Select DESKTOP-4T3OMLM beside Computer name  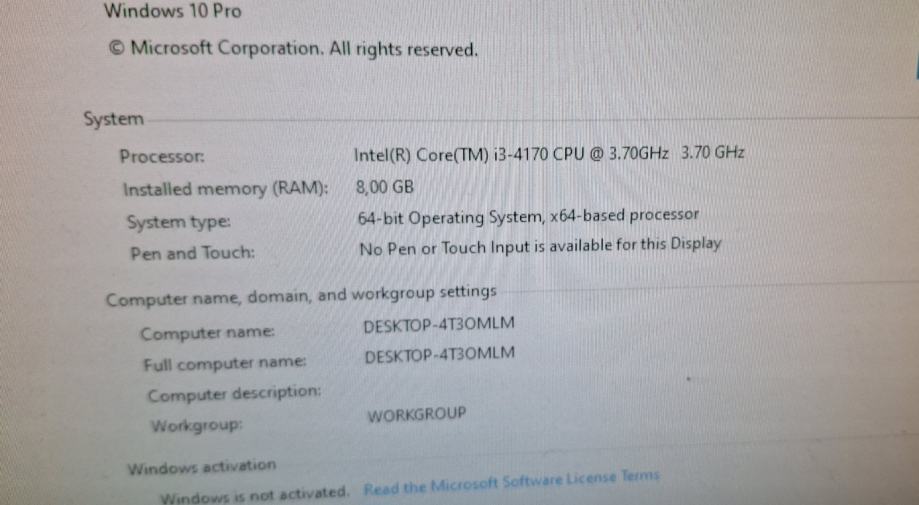[x=439, y=325]
